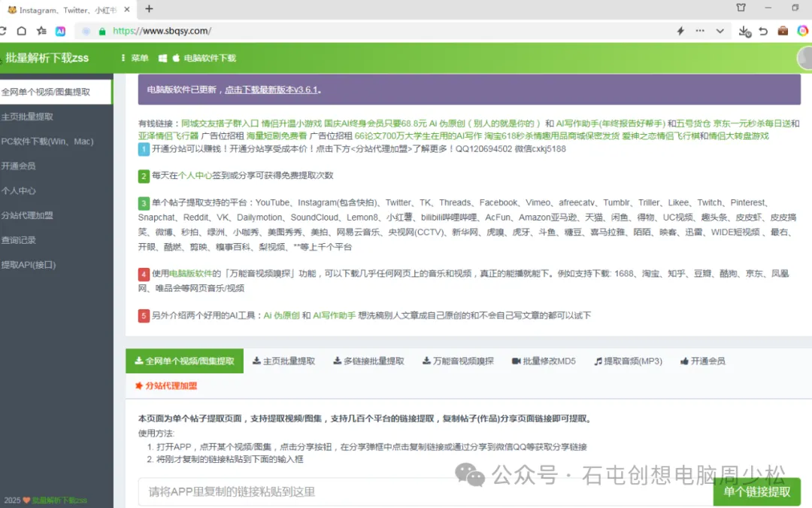812x508 pixels.
Task: Click the Windows logo icon in header
Action: pyautogui.click(x=162, y=58)
